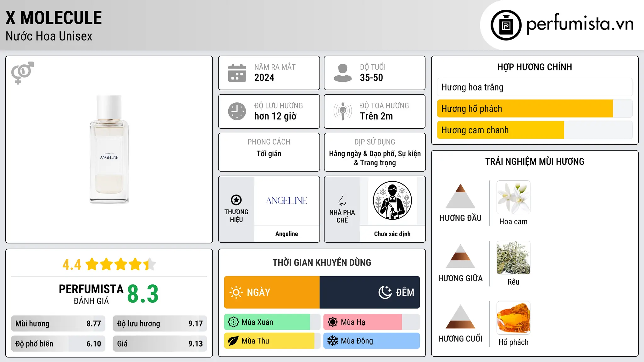Click the Hương đầu pyramid icon
The height and width of the screenshot is (362, 644).
coord(460,196)
